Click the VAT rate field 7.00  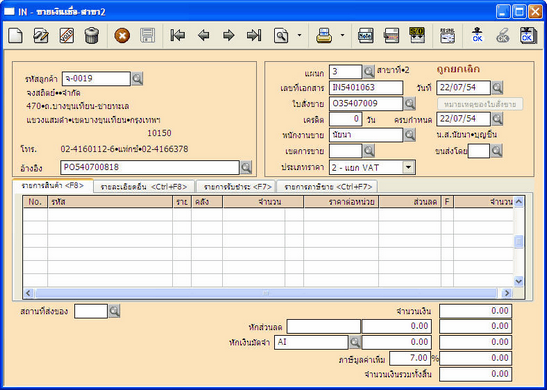(x=410, y=358)
